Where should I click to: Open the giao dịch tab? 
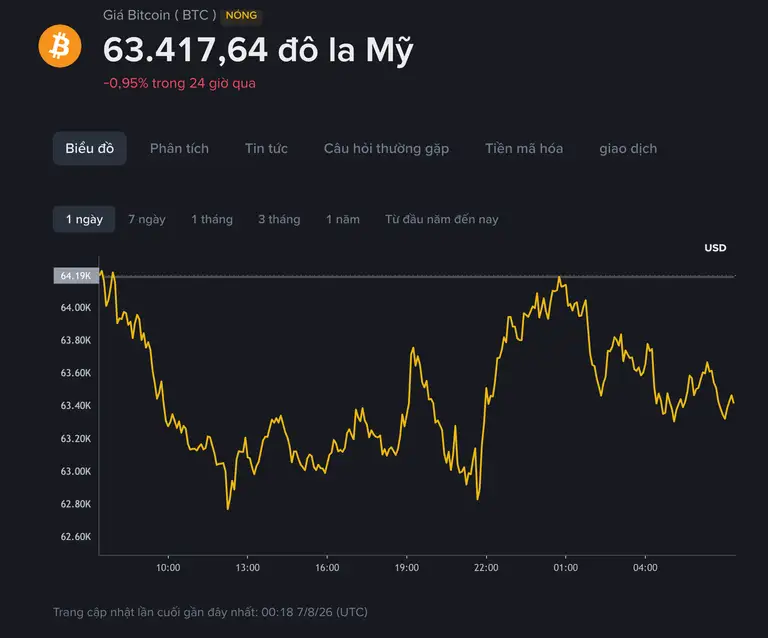(628, 148)
